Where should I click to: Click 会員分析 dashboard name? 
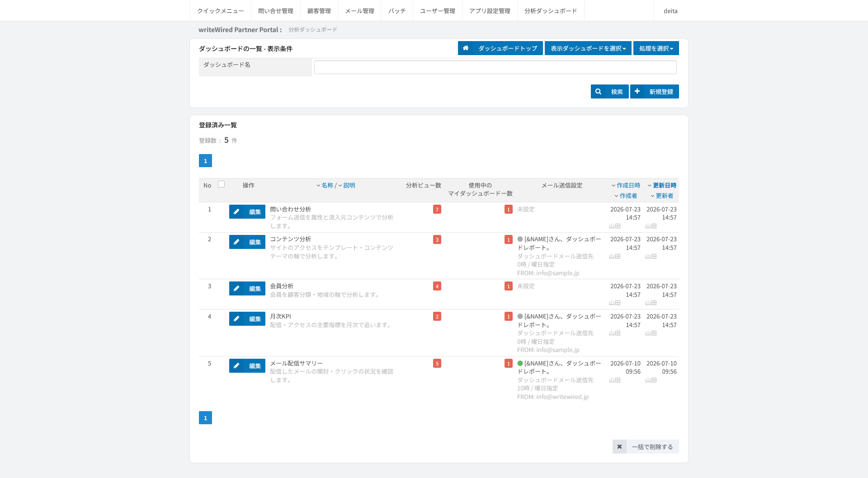pyautogui.click(x=282, y=286)
